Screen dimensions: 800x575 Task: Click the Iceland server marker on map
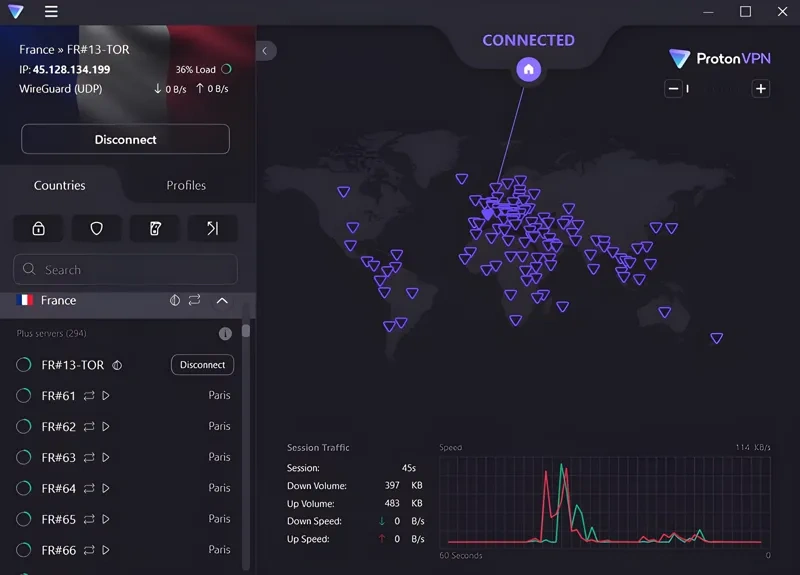(x=462, y=179)
